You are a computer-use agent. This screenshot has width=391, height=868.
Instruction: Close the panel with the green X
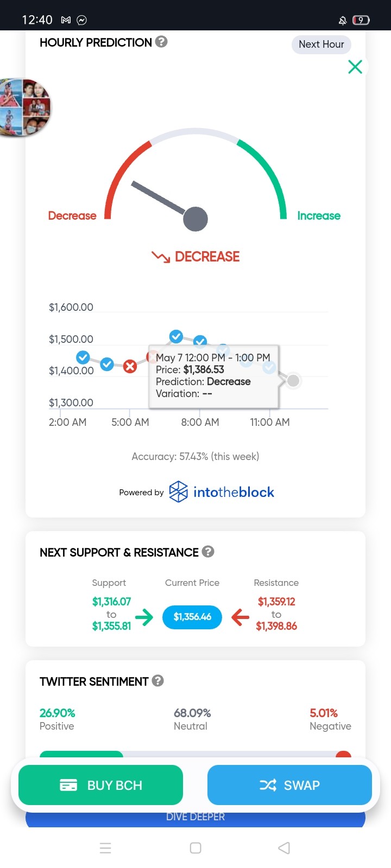coord(355,67)
